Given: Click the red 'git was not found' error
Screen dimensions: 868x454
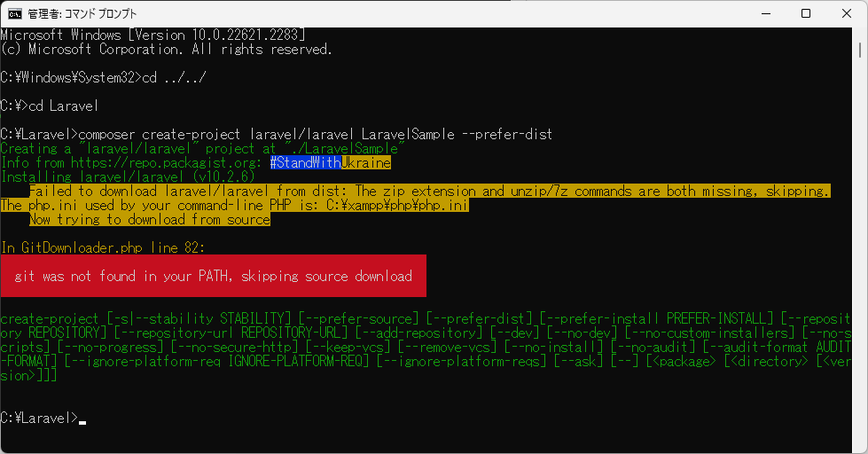Looking at the screenshot, I should pos(213,276).
